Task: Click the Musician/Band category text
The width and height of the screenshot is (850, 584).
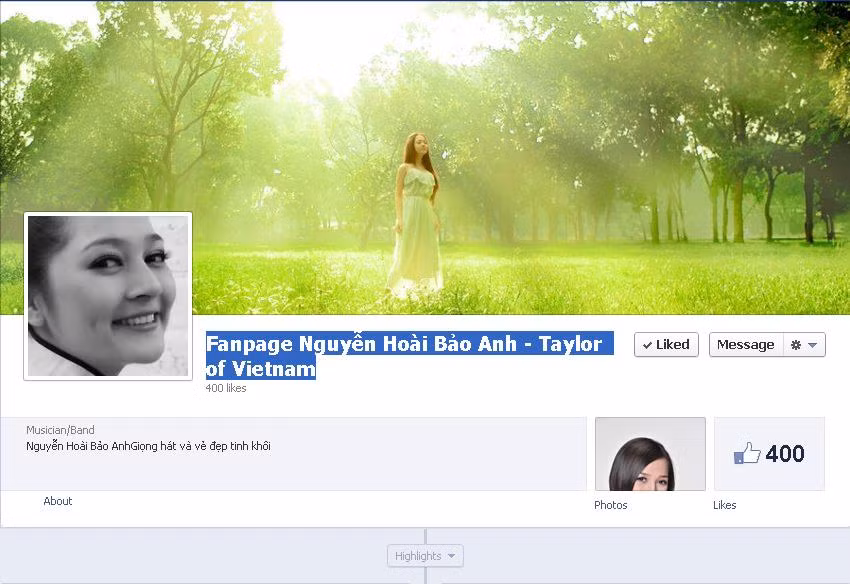Action: [60, 430]
